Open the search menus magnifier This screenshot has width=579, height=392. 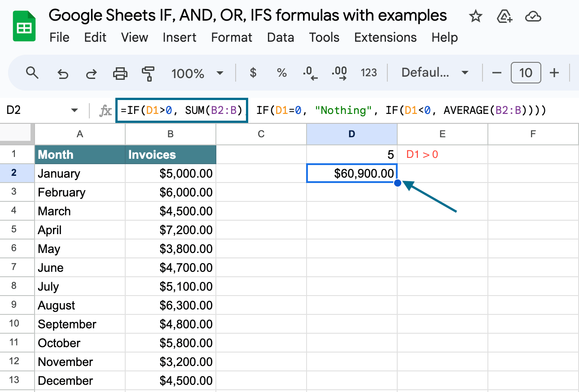tap(32, 73)
